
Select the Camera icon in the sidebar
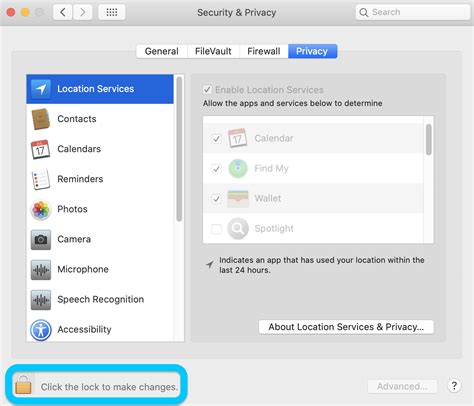pos(41,240)
